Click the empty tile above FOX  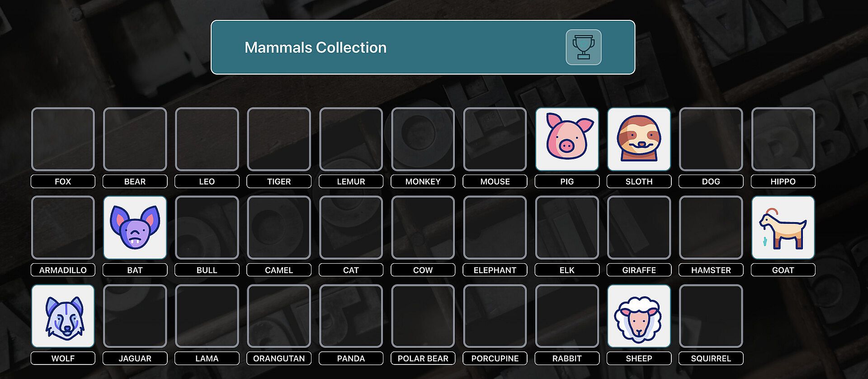(x=63, y=139)
